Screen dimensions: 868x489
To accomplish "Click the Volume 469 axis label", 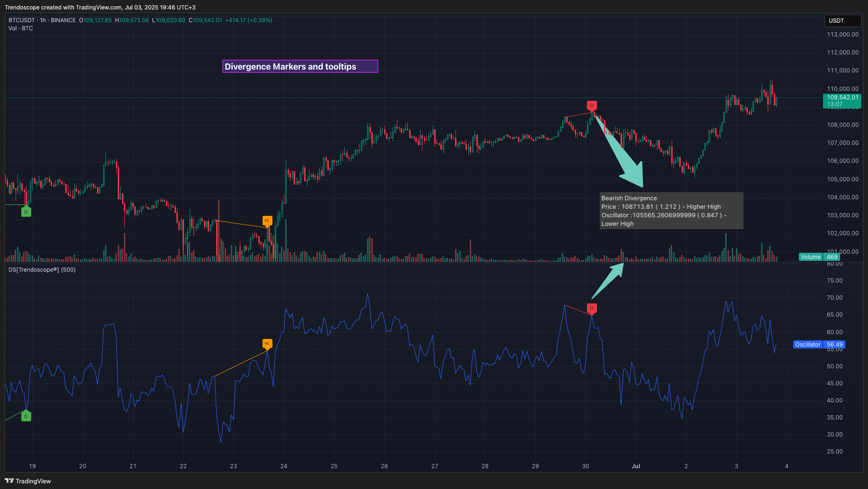I will [x=819, y=257].
